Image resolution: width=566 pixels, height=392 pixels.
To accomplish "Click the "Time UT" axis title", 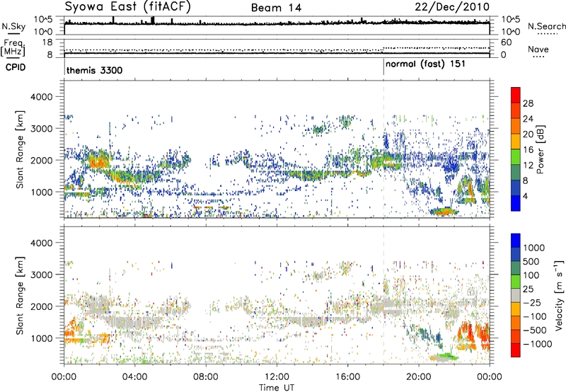I will (277, 388).
